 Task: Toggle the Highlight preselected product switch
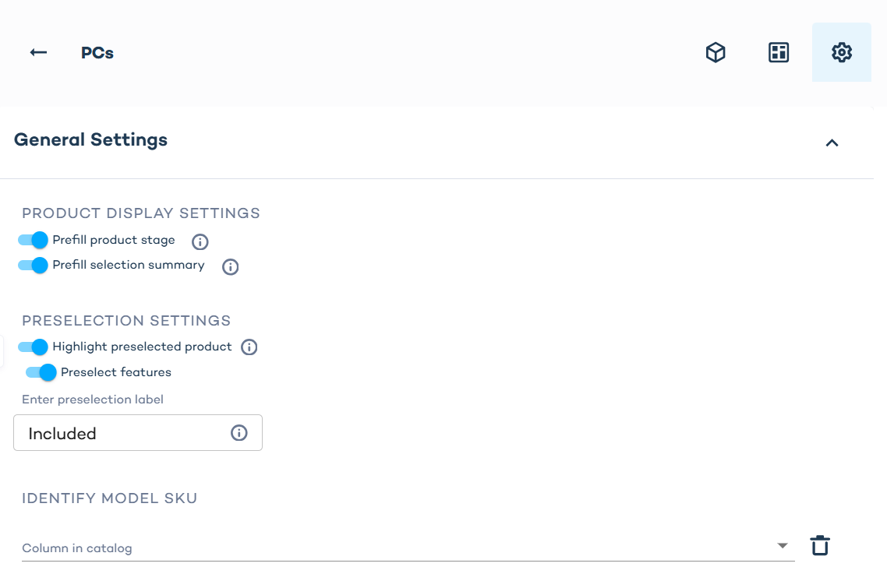point(34,347)
